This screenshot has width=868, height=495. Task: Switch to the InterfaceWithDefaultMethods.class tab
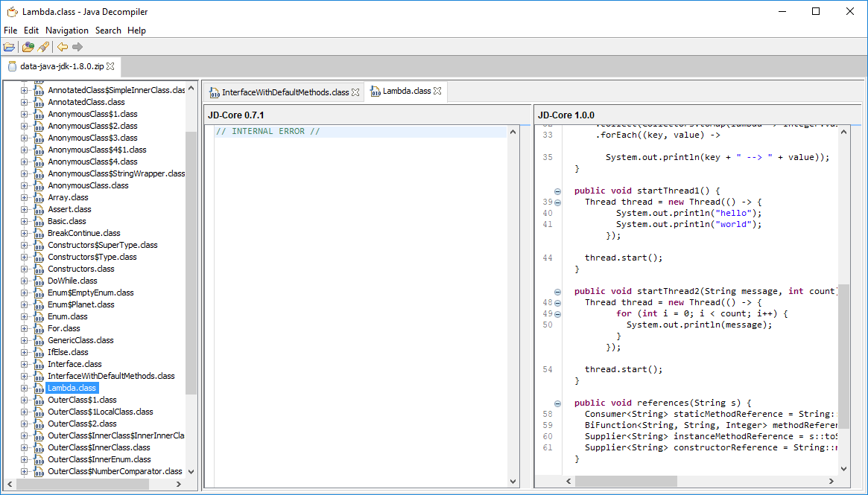coord(285,92)
